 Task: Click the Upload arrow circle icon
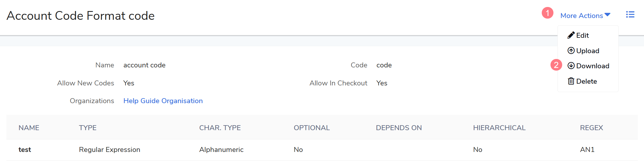coord(571,51)
